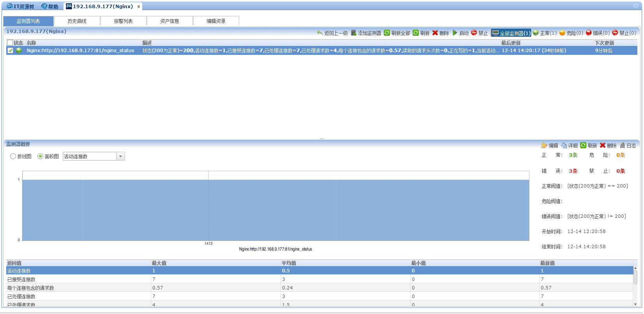This screenshot has width=644, height=314.
Task: Select the Nginx nginx_status monitor name
Action: 80,51
